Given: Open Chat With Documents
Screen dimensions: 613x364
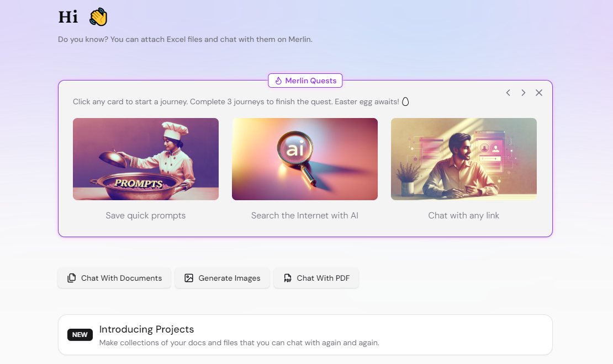Looking at the screenshot, I should coord(114,278).
